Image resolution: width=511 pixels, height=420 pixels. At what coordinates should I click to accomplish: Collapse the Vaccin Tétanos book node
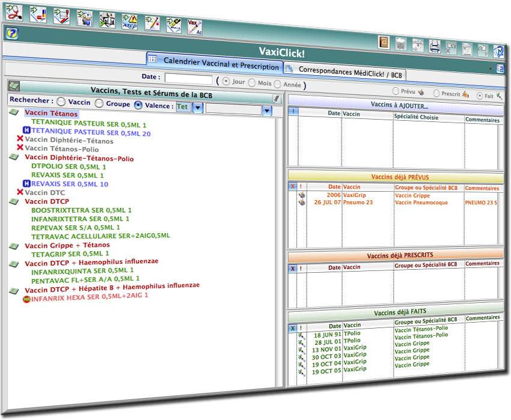(14, 112)
